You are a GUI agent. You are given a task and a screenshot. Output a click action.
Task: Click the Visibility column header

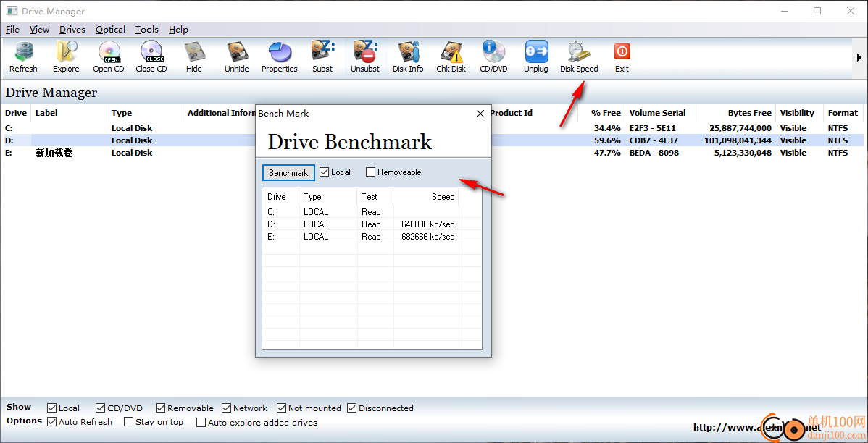tap(799, 113)
